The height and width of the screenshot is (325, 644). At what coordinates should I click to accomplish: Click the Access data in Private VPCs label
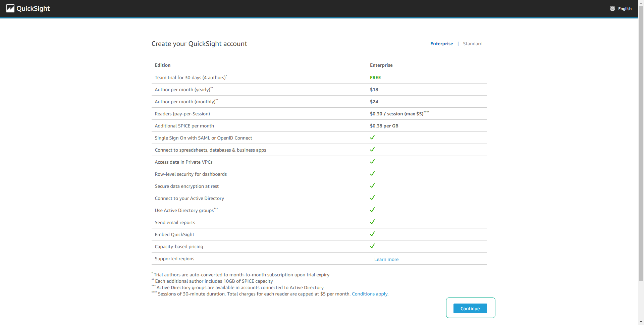(184, 162)
